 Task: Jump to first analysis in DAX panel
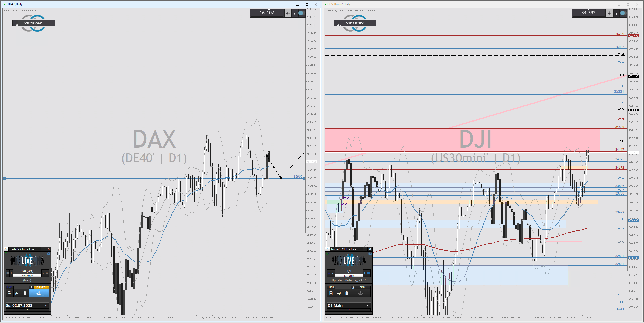[x=8, y=273]
